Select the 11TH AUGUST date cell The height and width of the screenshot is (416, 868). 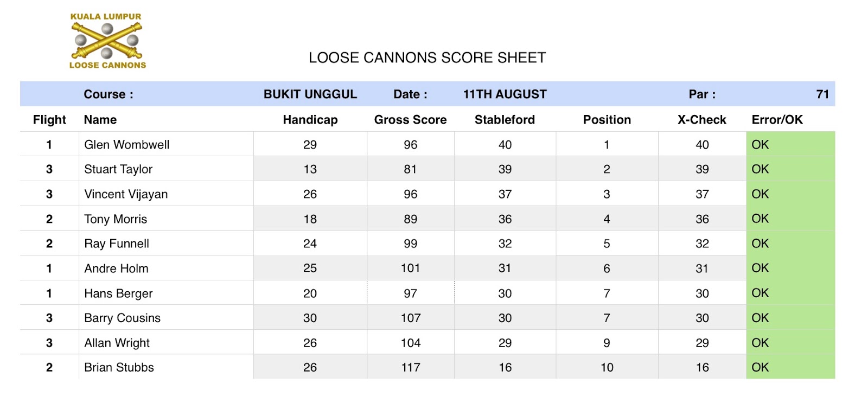[505, 94]
